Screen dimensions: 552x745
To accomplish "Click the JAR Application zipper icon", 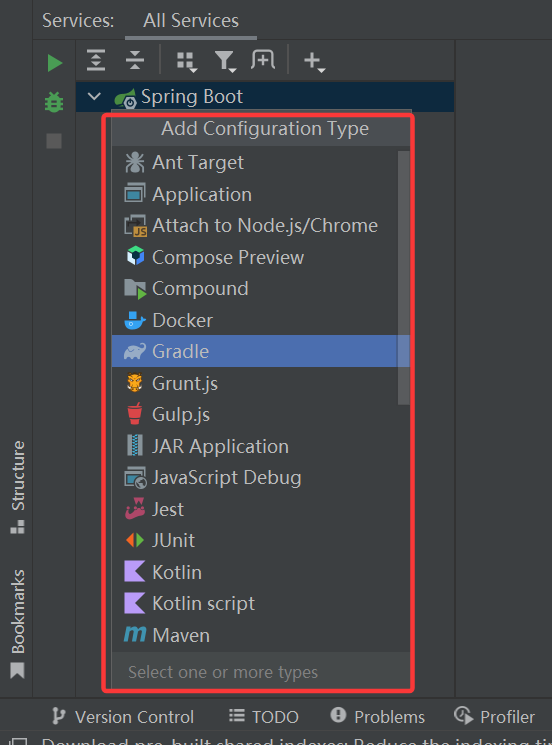I will (135, 446).
